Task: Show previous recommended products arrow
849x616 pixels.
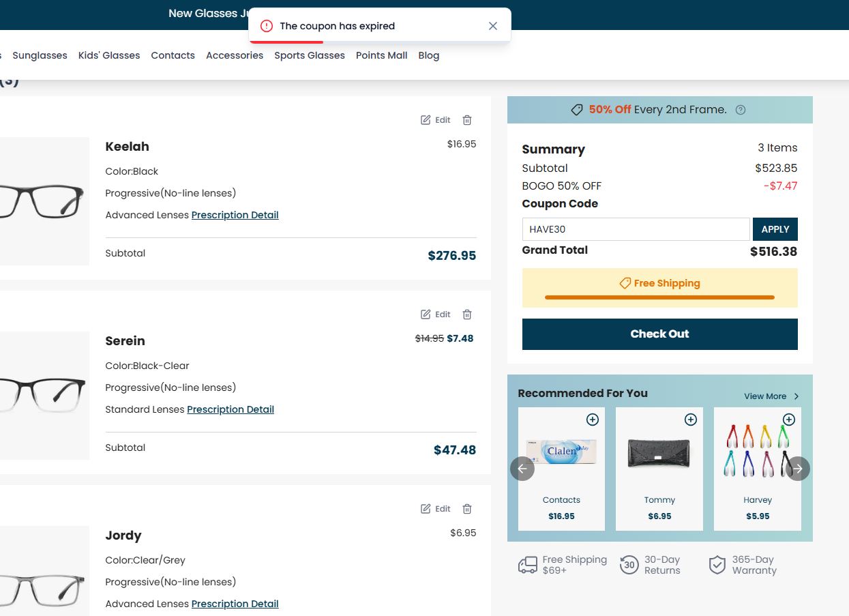Action: click(x=522, y=469)
